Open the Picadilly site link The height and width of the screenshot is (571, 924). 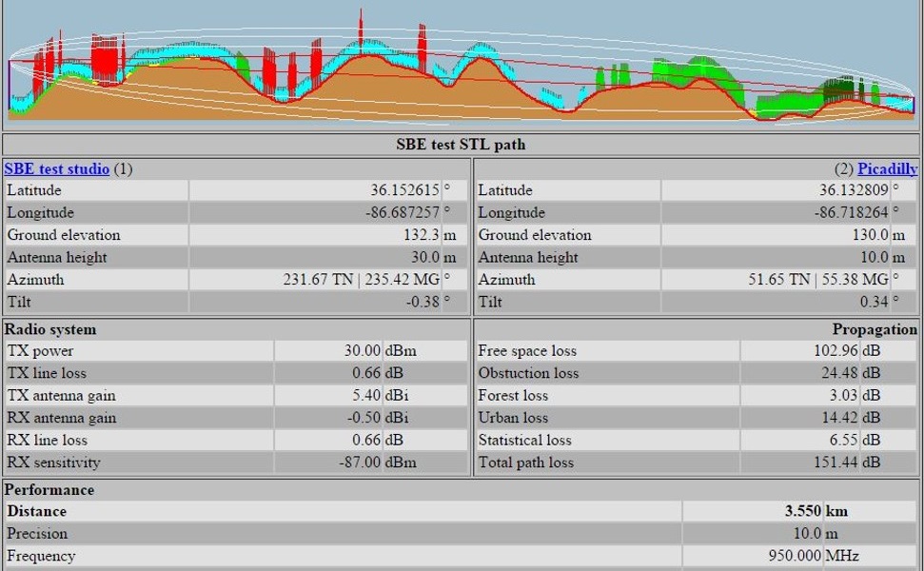888,169
